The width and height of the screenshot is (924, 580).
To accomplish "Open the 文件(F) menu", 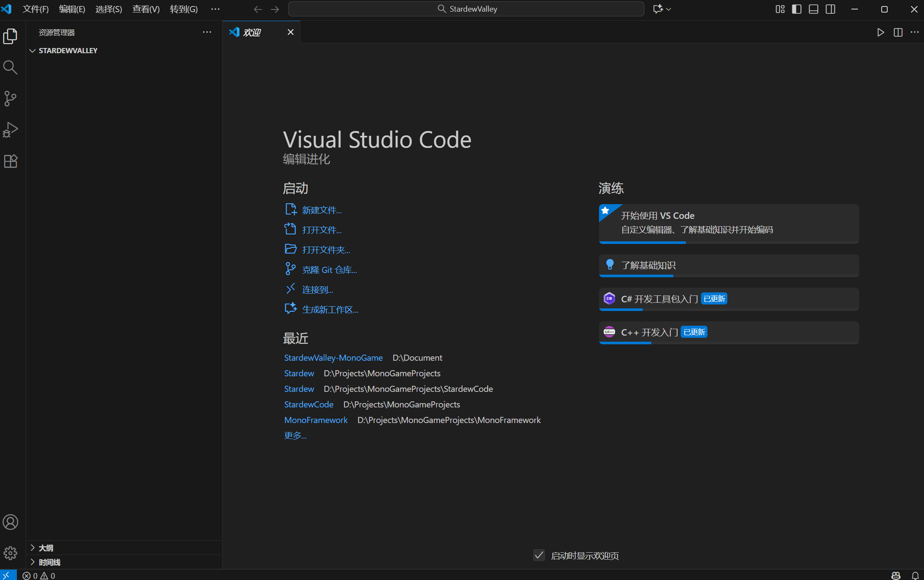I will [x=35, y=9].
